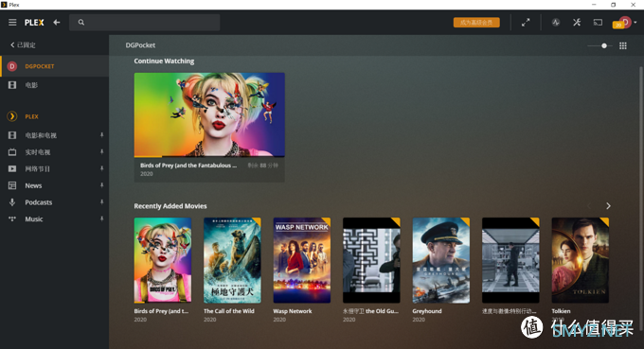Image resolution: width=644 pixels, height=349 pixels.
Task: Click the search magnifier icon
Action: [81, 23]
